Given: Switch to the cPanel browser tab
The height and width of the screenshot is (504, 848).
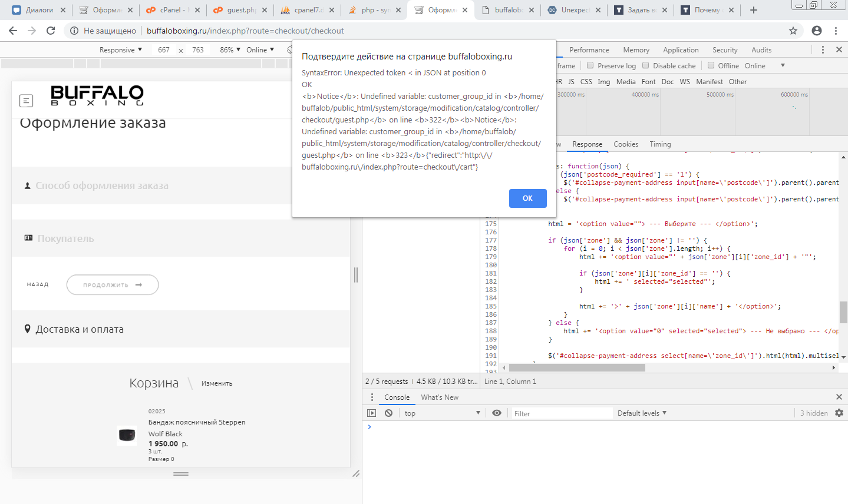Looking at the screenshot, I should pos(174,10).
